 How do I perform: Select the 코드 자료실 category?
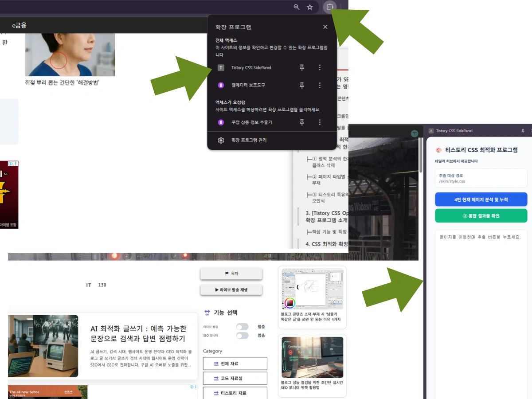[235, 378]
